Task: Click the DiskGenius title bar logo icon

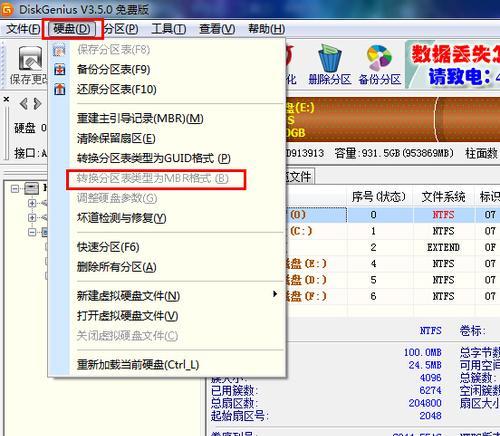Action: click(x=7, y=10)
